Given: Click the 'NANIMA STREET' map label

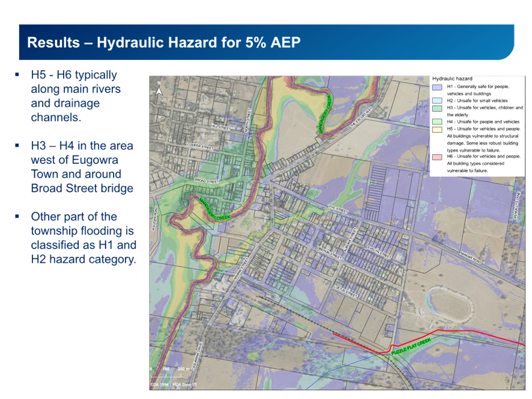Looking at the screenshot, I should [x=241, y=269].
